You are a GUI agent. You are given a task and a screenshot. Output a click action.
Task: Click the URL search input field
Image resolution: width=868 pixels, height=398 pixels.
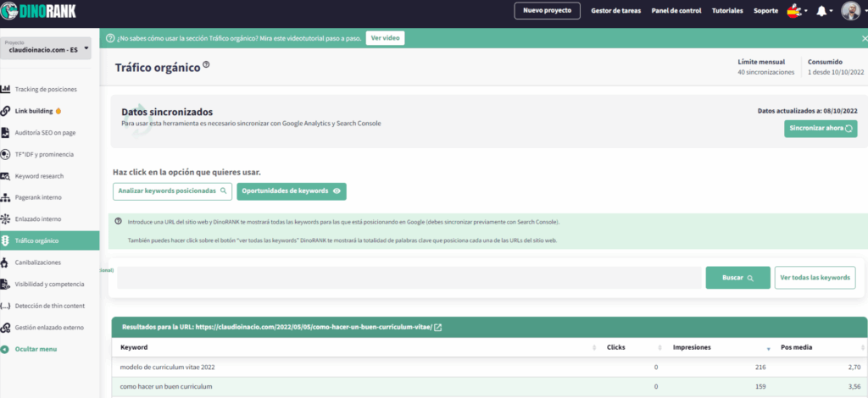[409, 278]
